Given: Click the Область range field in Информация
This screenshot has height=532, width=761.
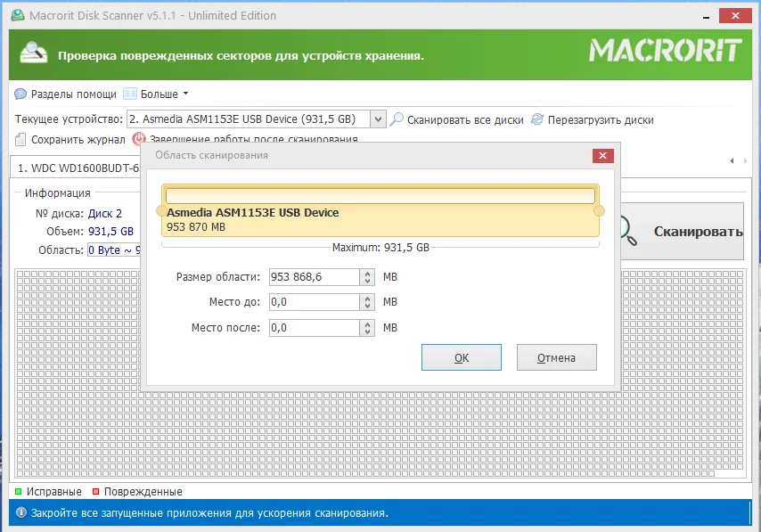Looking at the screenshot, I should point(114,250).
